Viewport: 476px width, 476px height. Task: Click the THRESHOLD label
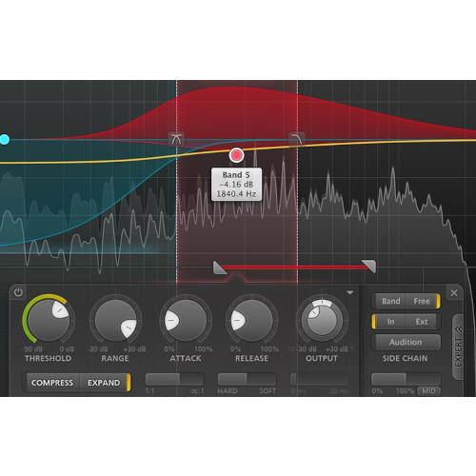[49, 358]
